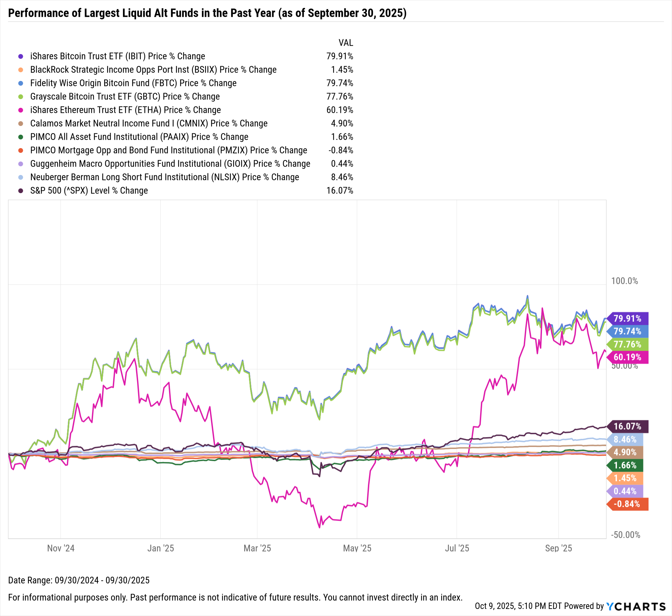Image resolution: width=672 pixels, height=616 pixels.
Task: Click the iShares Bitcoin Trust ETF legend label
Action: 118,56
